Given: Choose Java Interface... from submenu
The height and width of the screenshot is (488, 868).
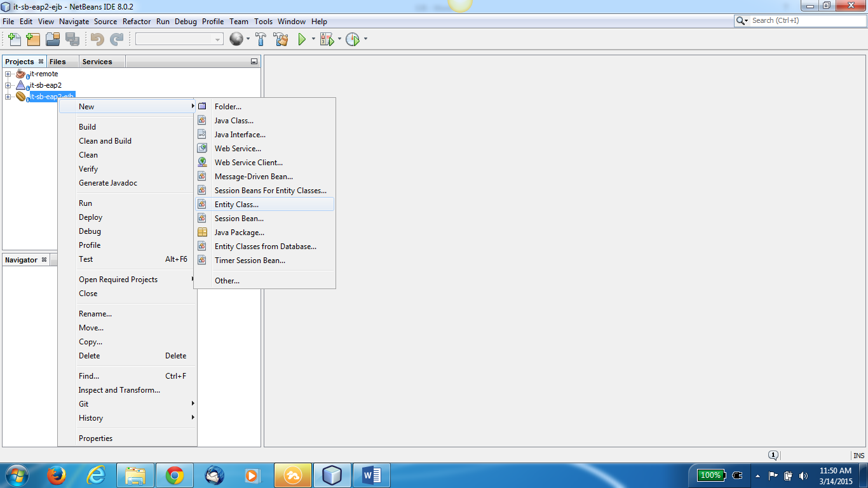Looking at the screenshot, I should [x=264, y=135].
